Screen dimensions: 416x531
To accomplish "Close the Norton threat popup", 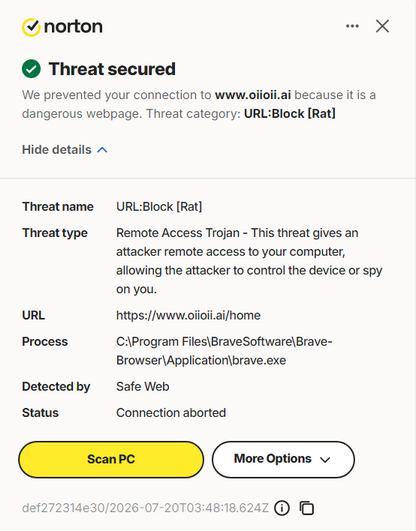I will (382, 26).
